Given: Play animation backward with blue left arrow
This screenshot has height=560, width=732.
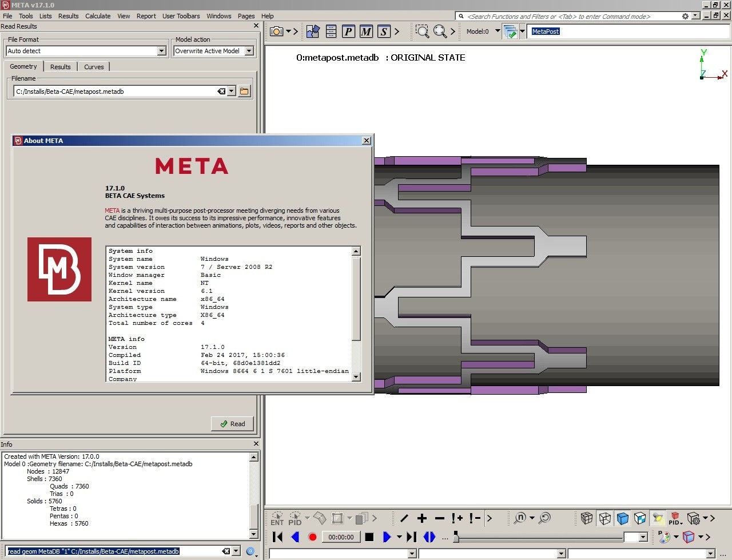Looking at the screenshot, I should coord(295,537).
